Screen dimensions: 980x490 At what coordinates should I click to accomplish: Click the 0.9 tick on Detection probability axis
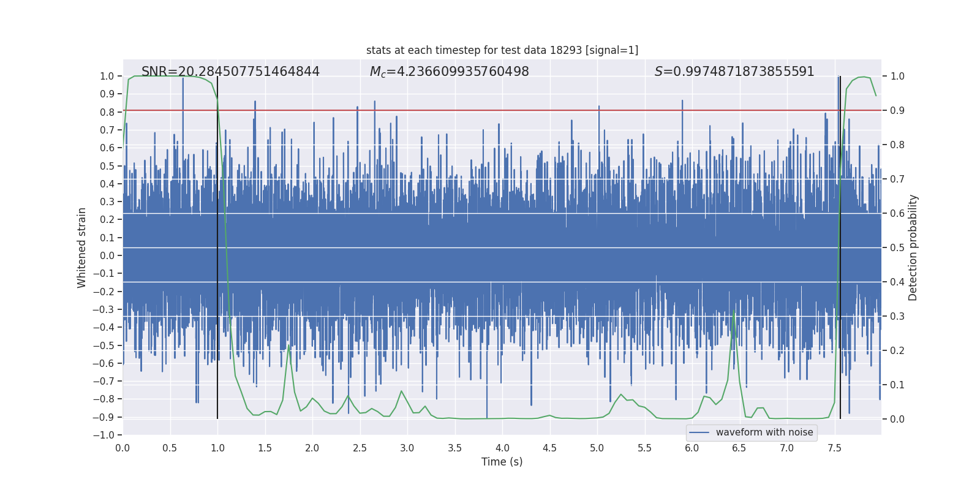tap(897, 110)
